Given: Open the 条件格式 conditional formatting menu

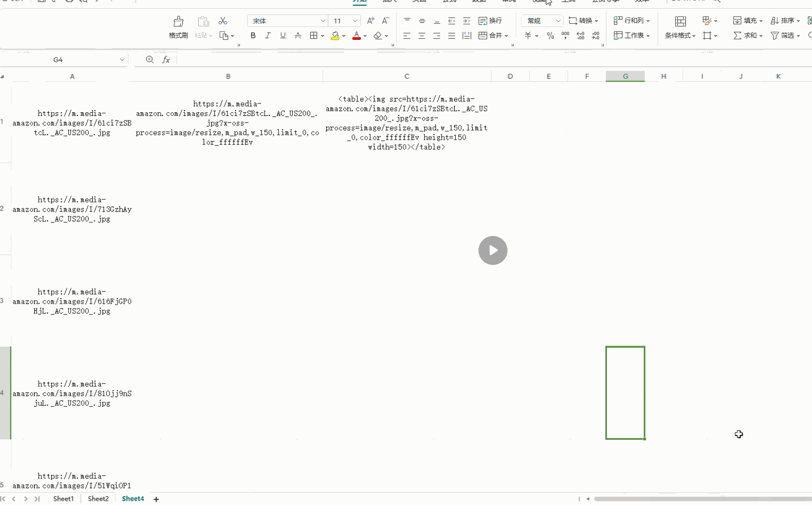Looking at the screenshot, I should pos(680,36).
